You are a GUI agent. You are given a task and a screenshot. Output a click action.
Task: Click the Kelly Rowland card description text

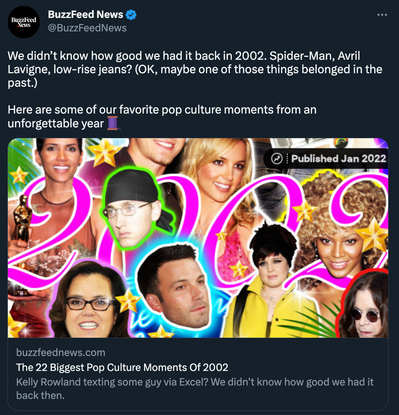[195, 388]
